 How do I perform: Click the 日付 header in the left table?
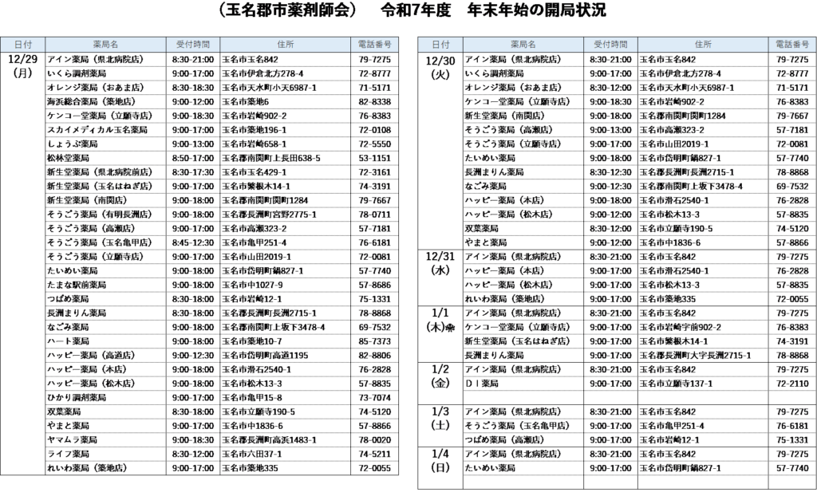click(x=23, y=45)
